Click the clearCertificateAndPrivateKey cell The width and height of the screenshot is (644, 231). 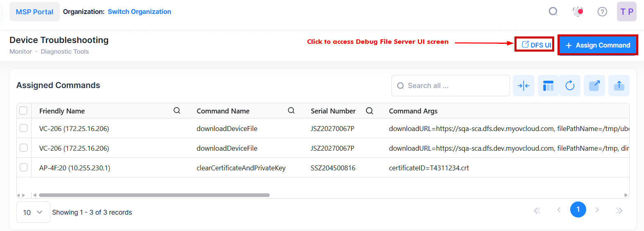[x=241, y=168]
